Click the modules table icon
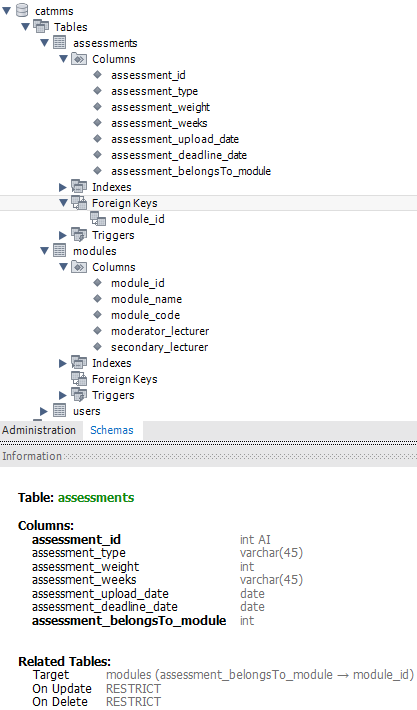The height and width of the screenshot is (710, 417). point(60,250)
